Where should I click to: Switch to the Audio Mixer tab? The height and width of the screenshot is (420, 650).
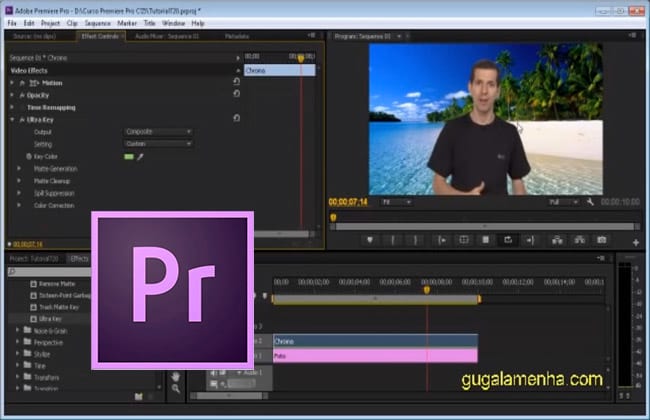(167, 36)
